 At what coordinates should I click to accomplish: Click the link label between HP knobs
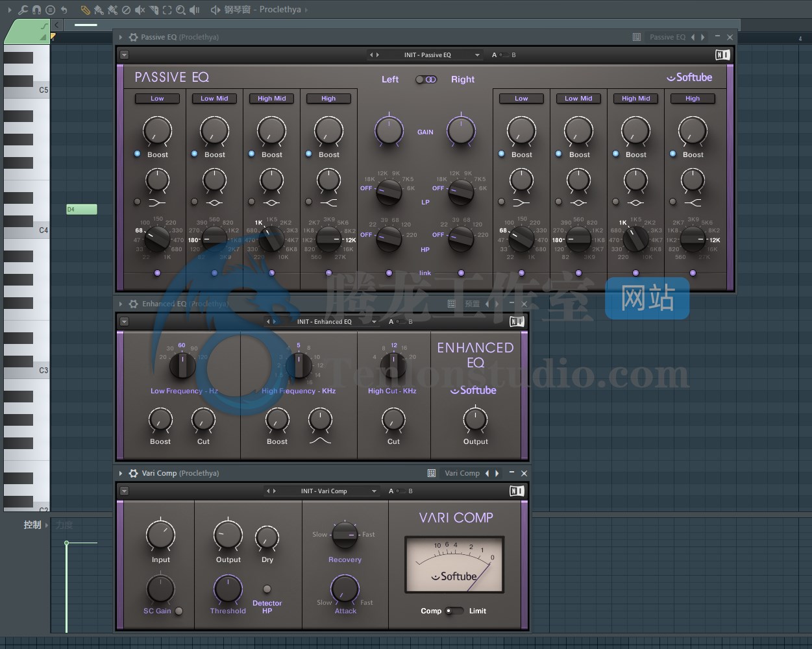[x=425, y=273]
